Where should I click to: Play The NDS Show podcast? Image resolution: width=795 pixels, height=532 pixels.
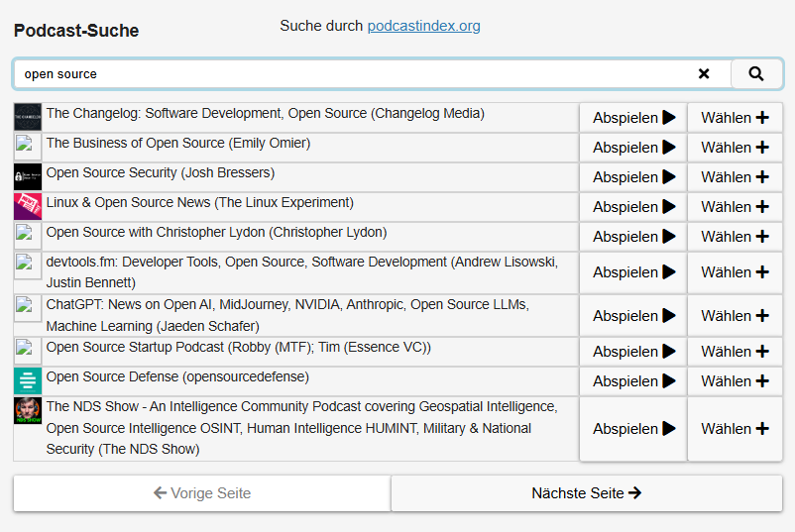coord(633,429)
